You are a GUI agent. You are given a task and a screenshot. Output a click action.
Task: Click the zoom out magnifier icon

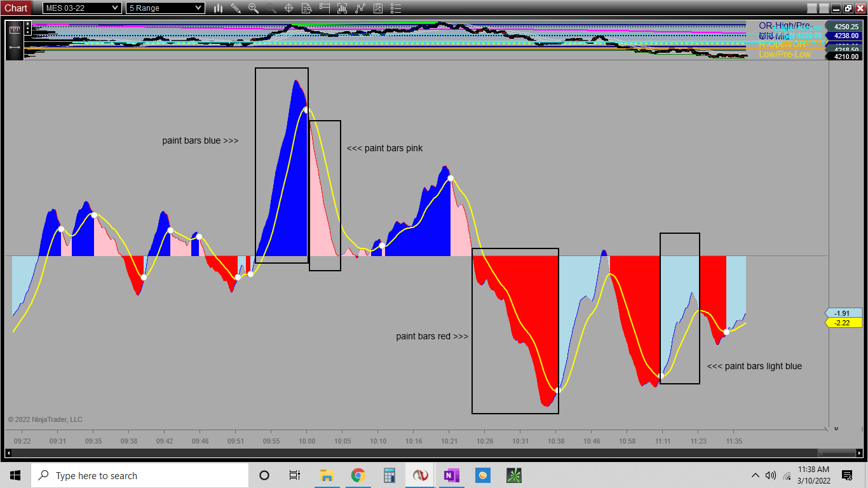coord(271,8)
